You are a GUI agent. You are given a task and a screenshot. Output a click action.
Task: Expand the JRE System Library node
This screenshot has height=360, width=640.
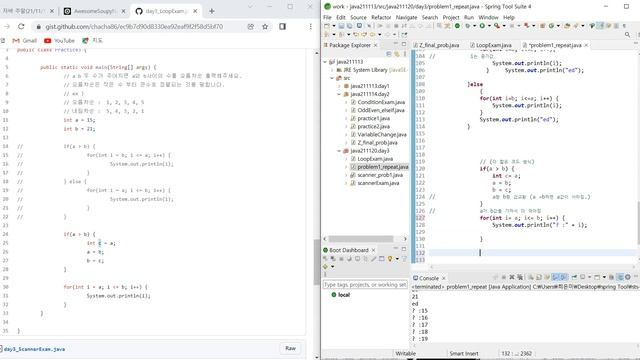pyautogui.click(x=332, y=70)
